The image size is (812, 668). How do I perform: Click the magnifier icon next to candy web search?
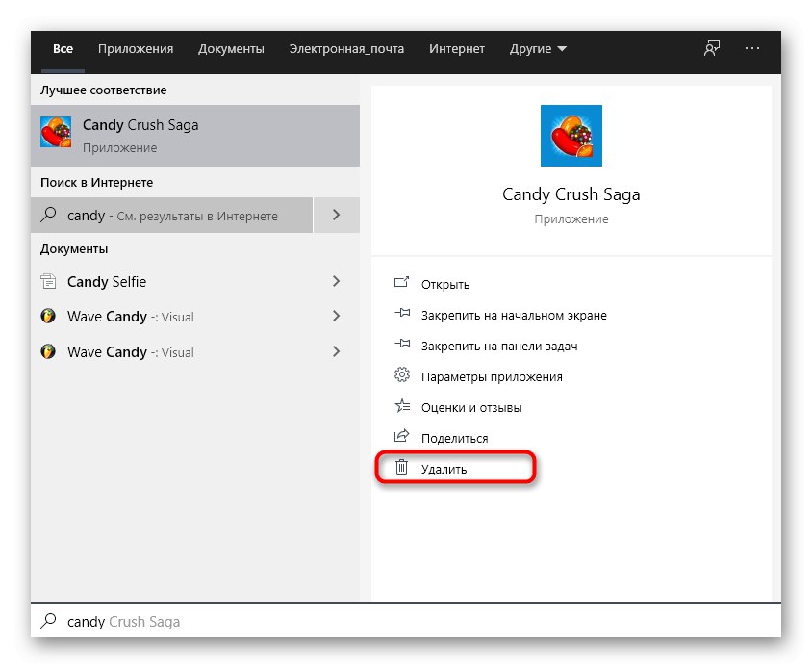click(x=48, y=215)
